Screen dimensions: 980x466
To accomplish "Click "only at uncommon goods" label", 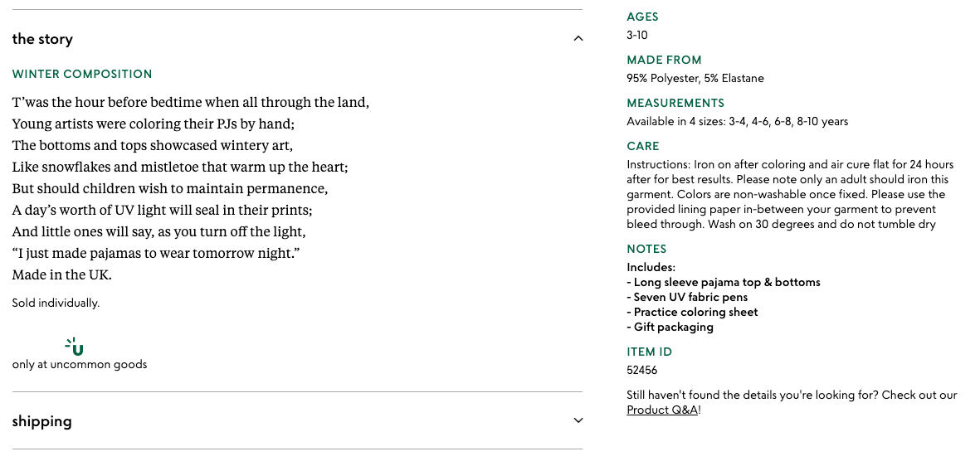I will 80,364.
